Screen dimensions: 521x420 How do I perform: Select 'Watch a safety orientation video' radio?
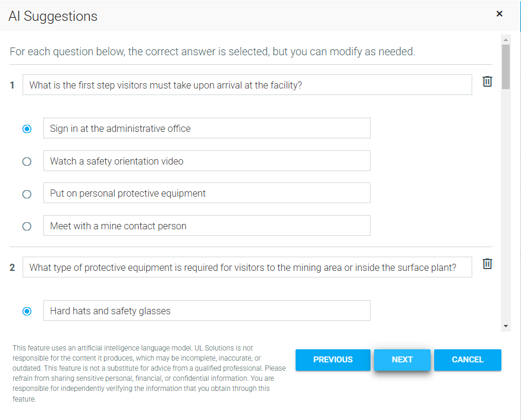pos(27,161)
